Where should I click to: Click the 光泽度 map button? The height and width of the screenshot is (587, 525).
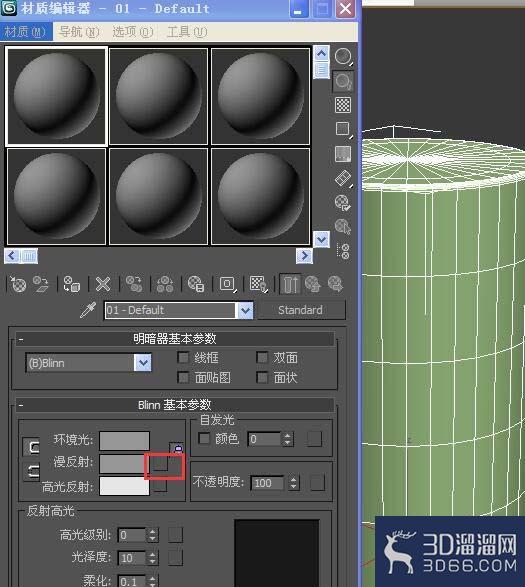[x=175, y=558]
